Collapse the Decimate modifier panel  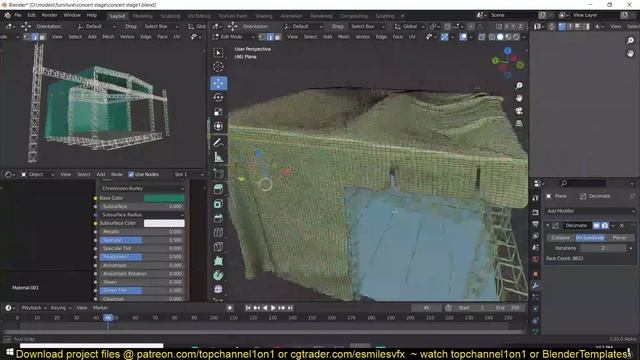point(547,225)
